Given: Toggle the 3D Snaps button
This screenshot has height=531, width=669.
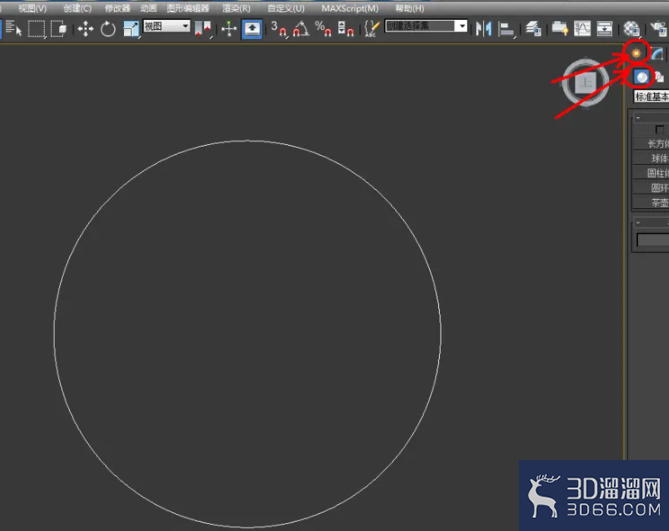Looking at the screenshot, I should point(279,29).
